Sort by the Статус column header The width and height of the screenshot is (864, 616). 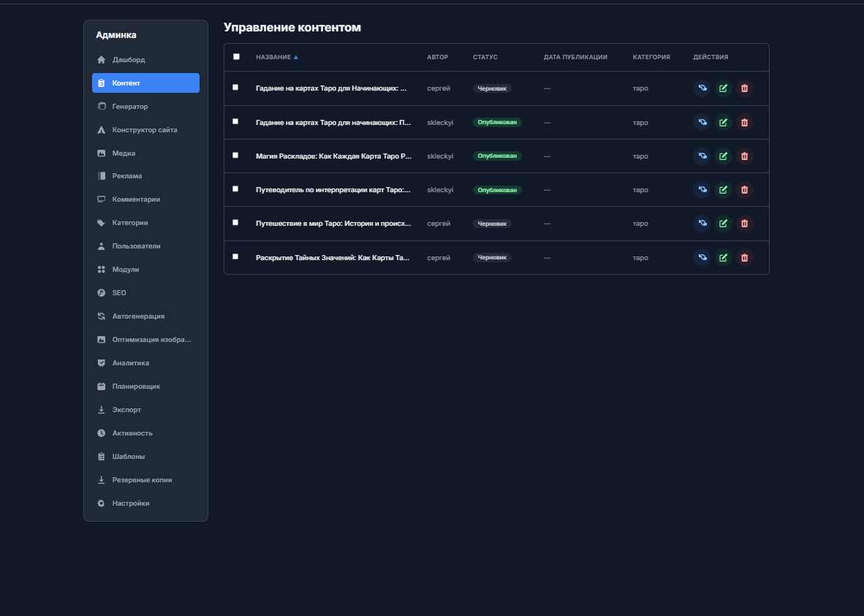485,57
